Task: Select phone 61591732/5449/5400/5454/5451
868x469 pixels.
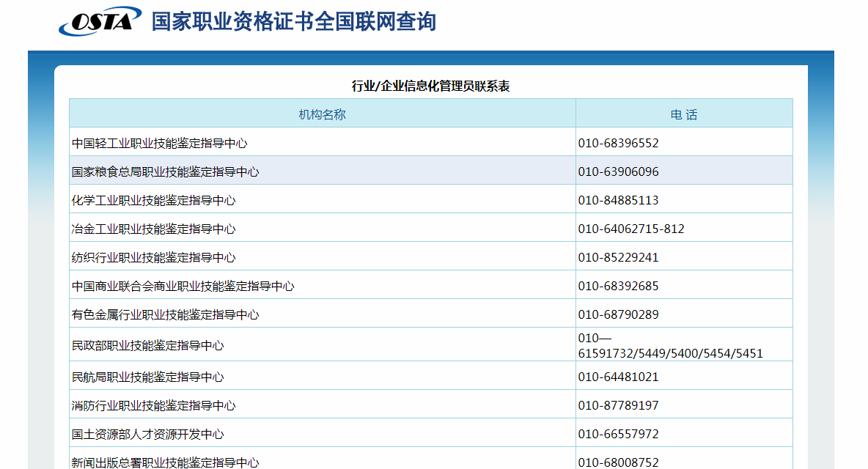Action: coord(670,353)
